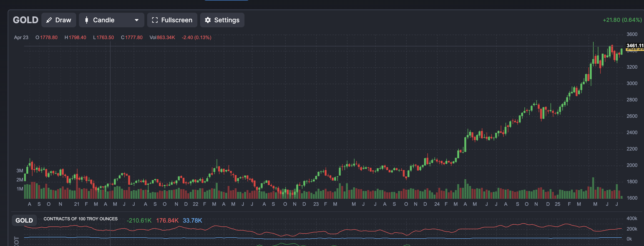Click the open price 1778.80 value

49,38
